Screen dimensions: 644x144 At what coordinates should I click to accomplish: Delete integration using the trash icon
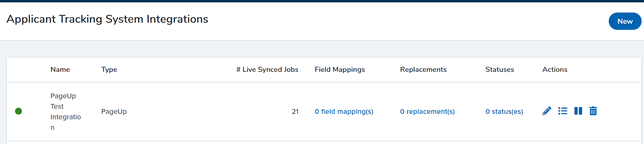point(593,111)
